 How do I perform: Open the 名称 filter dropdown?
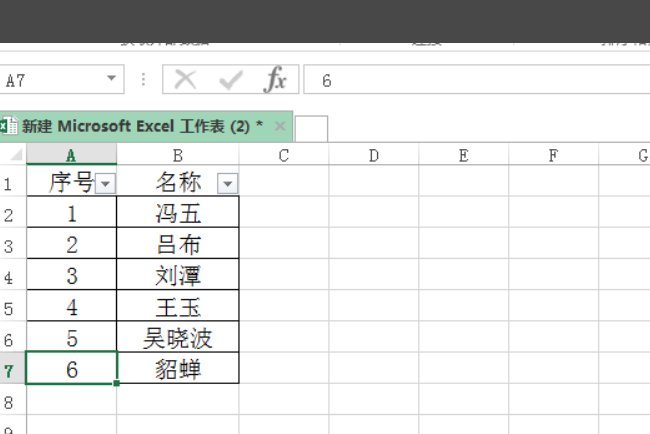point(228,184)
